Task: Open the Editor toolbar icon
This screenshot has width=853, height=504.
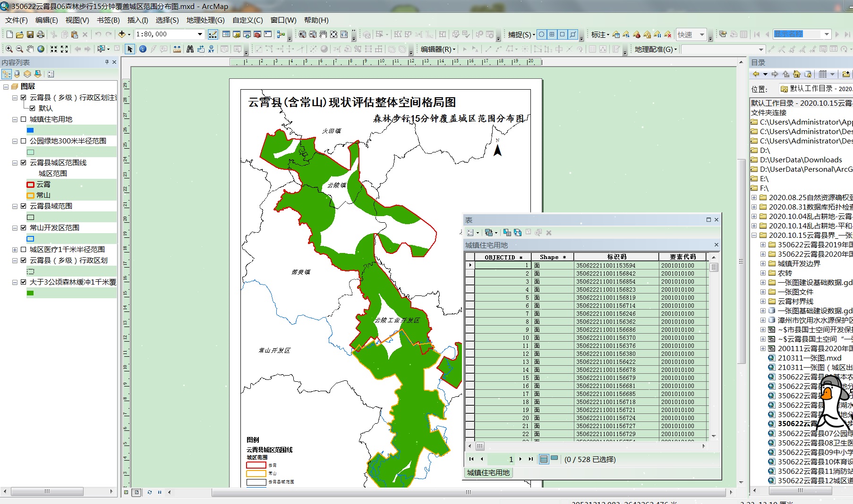Action: pyautogui.click(x=213, y=34)
